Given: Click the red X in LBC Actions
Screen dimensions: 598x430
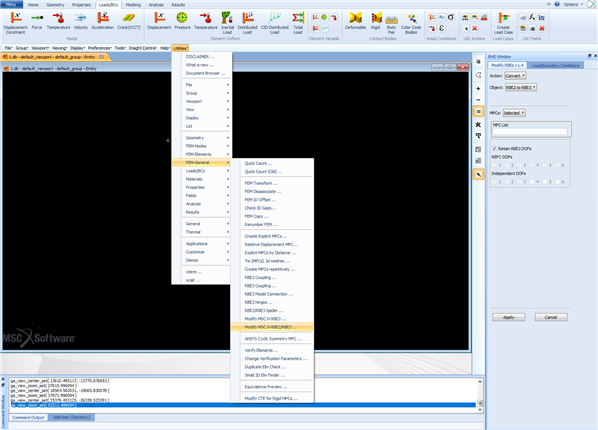Looking at the screenshot, I should [x=475, y=28].
